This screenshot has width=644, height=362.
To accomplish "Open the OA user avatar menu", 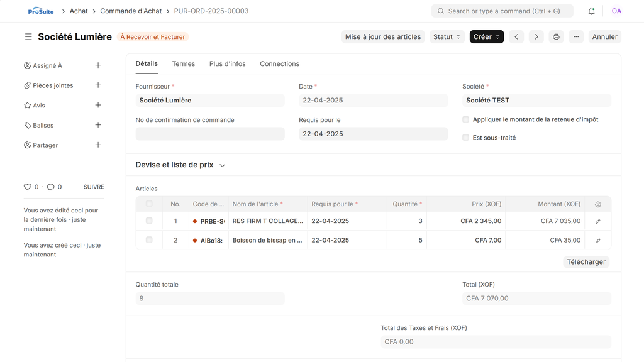I will pyautogui.click(x=616, y=11).
